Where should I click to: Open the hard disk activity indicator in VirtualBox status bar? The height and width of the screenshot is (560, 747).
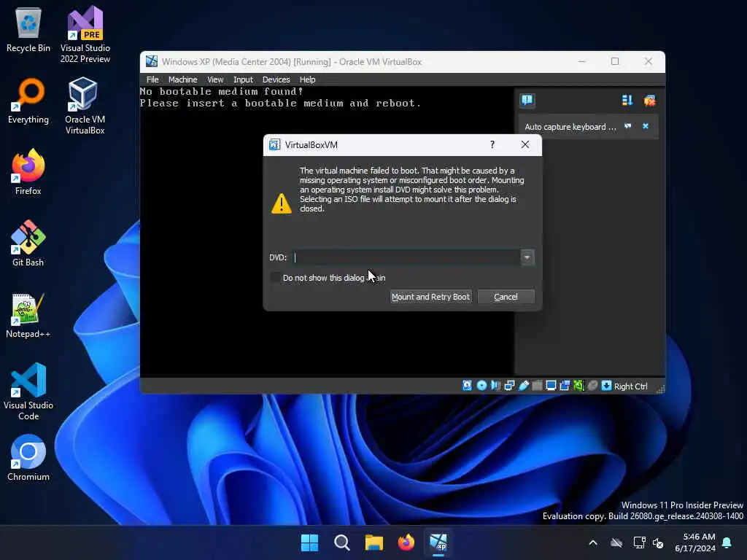[x=467, y=386]
